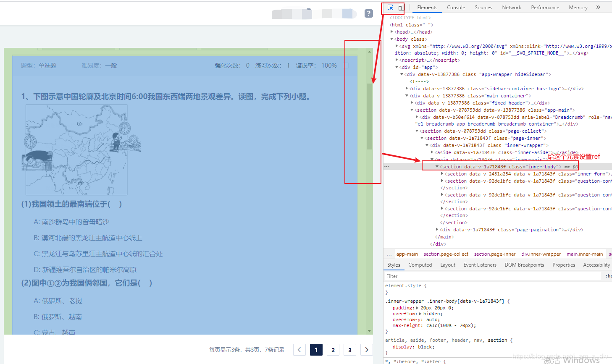Expand the inner-aside node

point(432,152)
